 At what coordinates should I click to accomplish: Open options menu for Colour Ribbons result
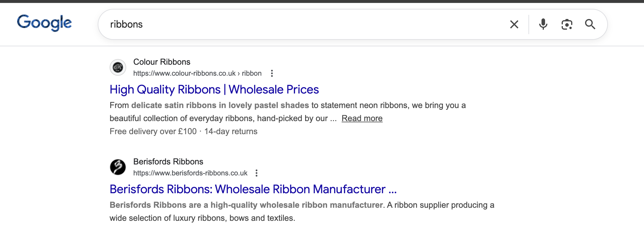(272, 73)
